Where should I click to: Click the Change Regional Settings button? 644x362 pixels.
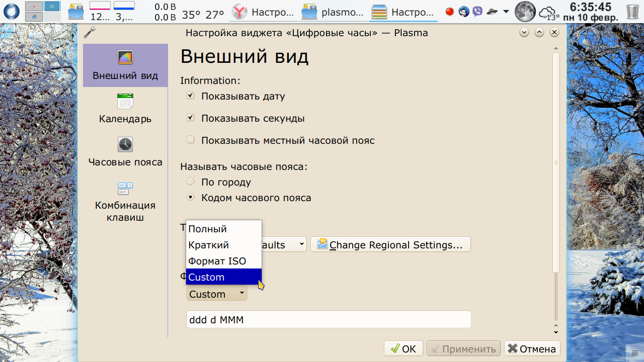click(390, 245)
